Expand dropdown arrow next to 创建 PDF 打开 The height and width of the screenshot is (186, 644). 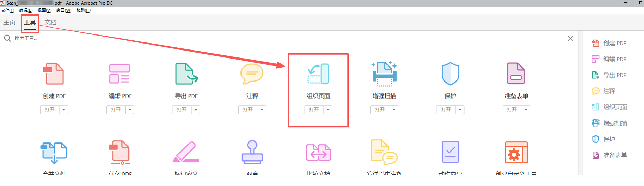coord(64,110)
